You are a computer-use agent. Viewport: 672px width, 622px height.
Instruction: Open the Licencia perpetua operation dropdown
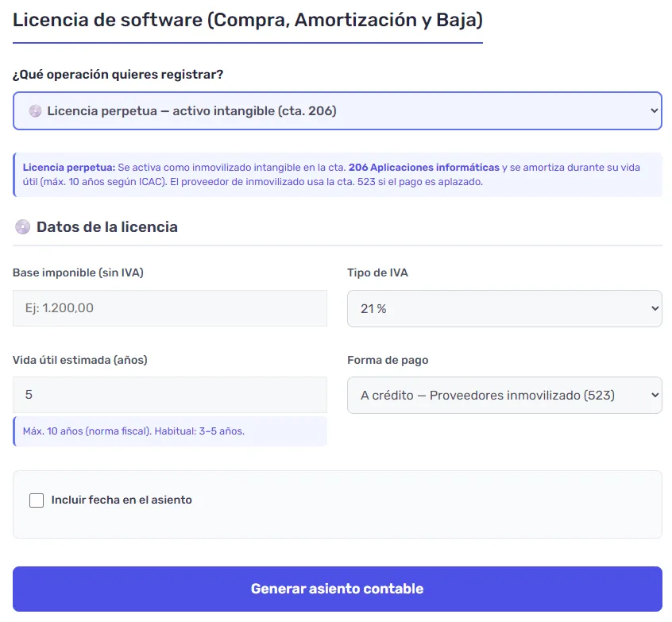click(x=338, y=110)
